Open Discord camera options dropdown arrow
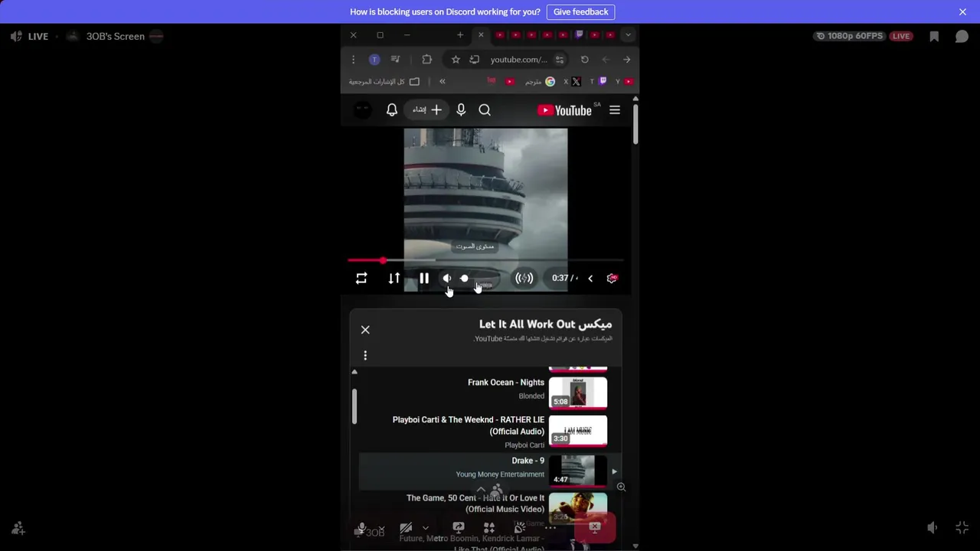The height and width of the screenshot is (551, 980). pos(426,528)
